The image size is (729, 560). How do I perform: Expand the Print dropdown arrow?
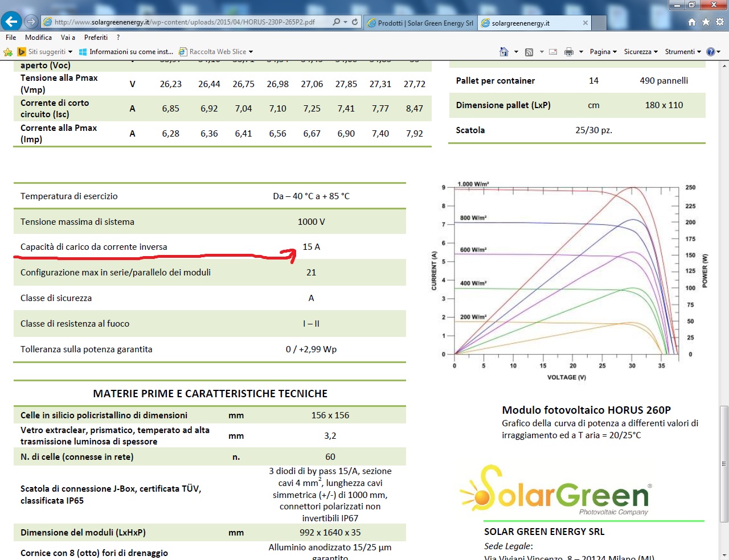coord(581,52)
